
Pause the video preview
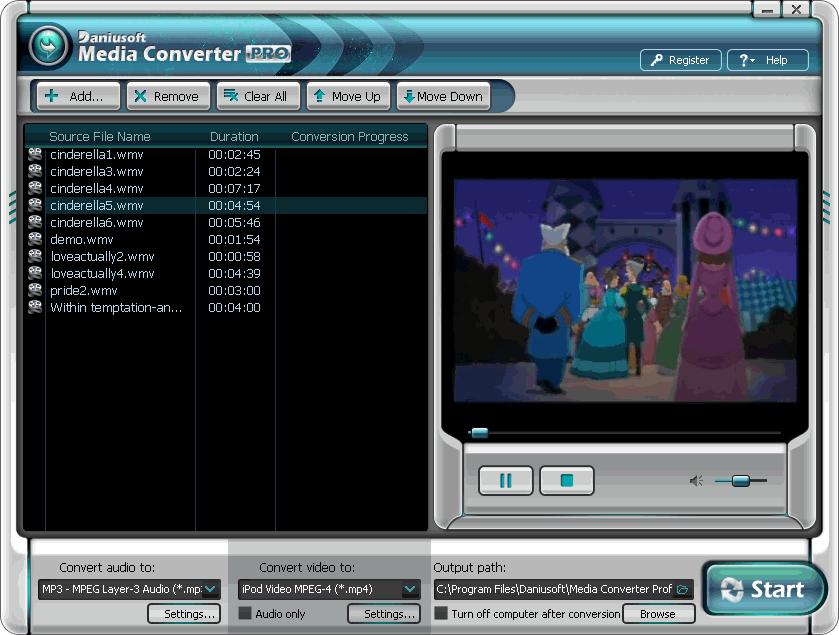(506, 480)
